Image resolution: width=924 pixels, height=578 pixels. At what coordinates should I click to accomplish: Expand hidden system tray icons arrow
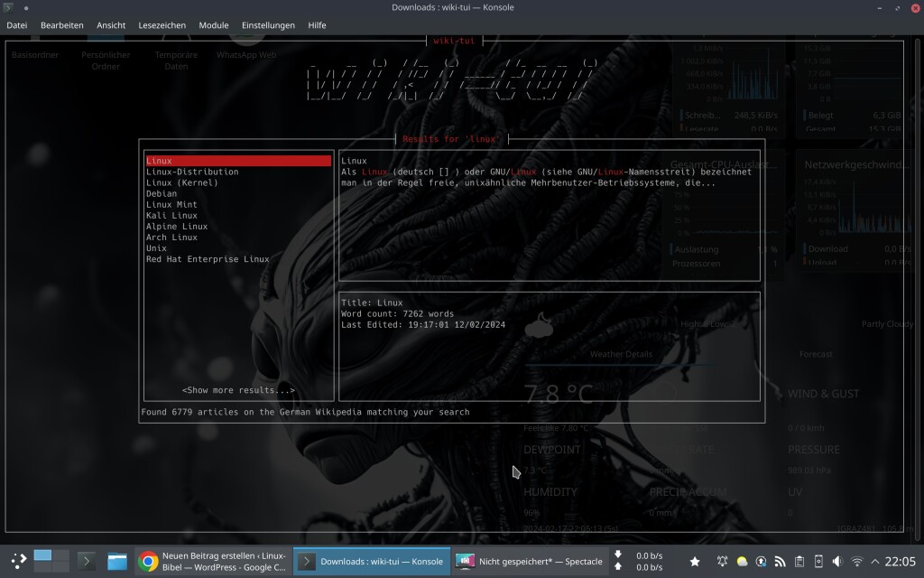point(874,562)
